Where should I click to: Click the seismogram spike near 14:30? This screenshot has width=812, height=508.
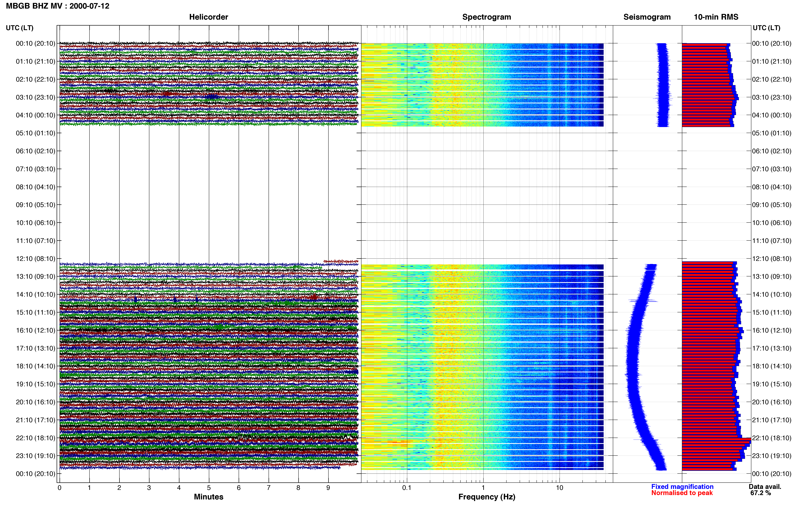(643, 301)
